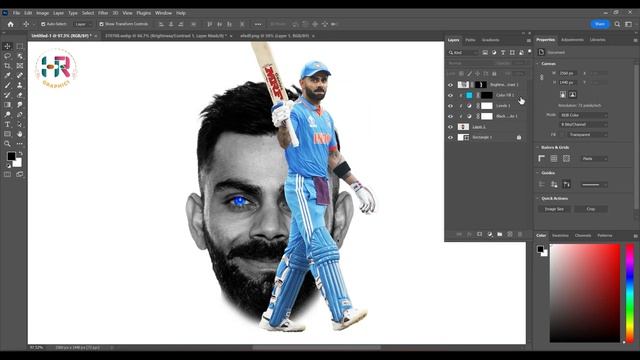The image size is (640, 360).
Task: Select the Frame tool
Action: point(20,66)
